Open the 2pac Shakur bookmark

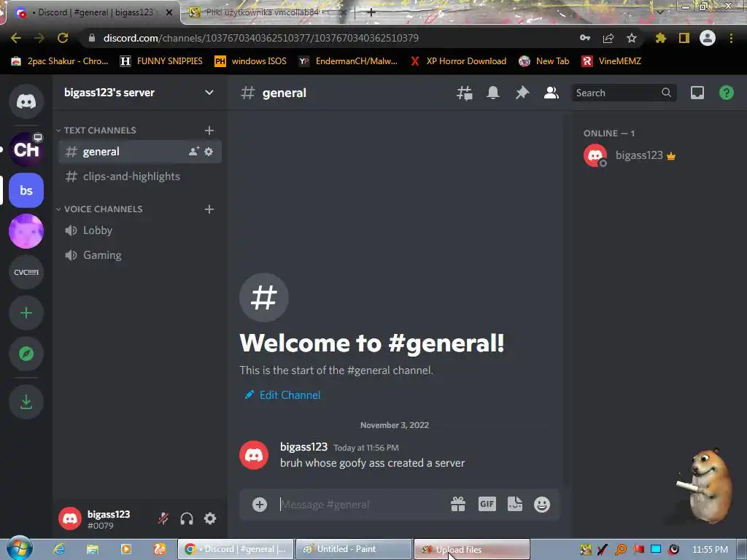tap(60, 61)
